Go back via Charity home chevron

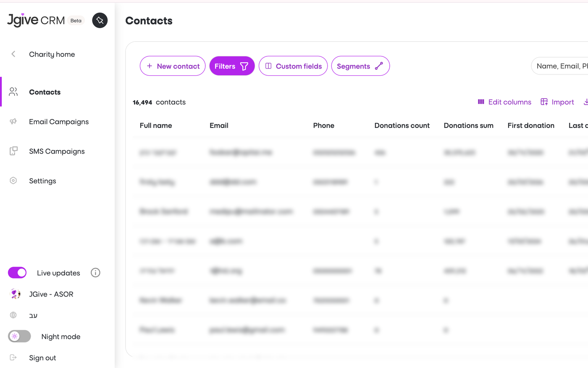(13, 54)
